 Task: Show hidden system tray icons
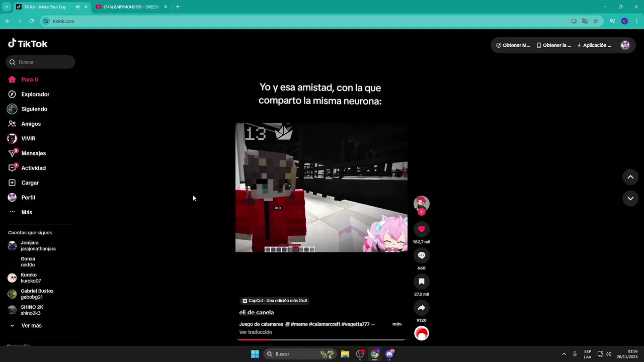tap(563, 354)
